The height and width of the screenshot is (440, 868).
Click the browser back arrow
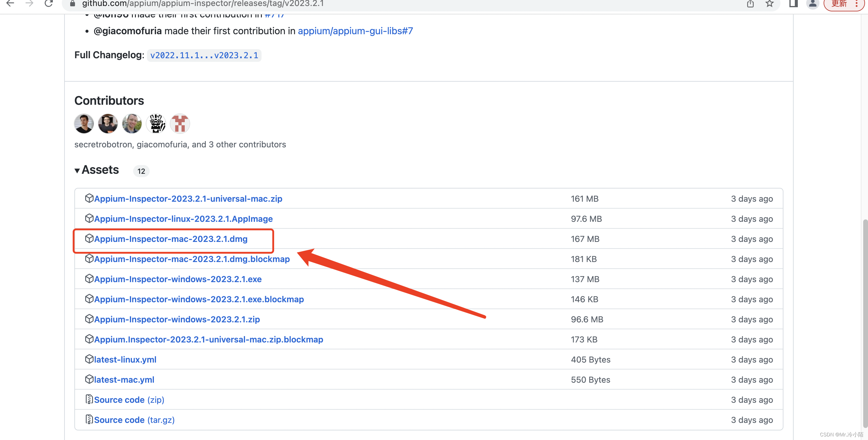(10, 4)
